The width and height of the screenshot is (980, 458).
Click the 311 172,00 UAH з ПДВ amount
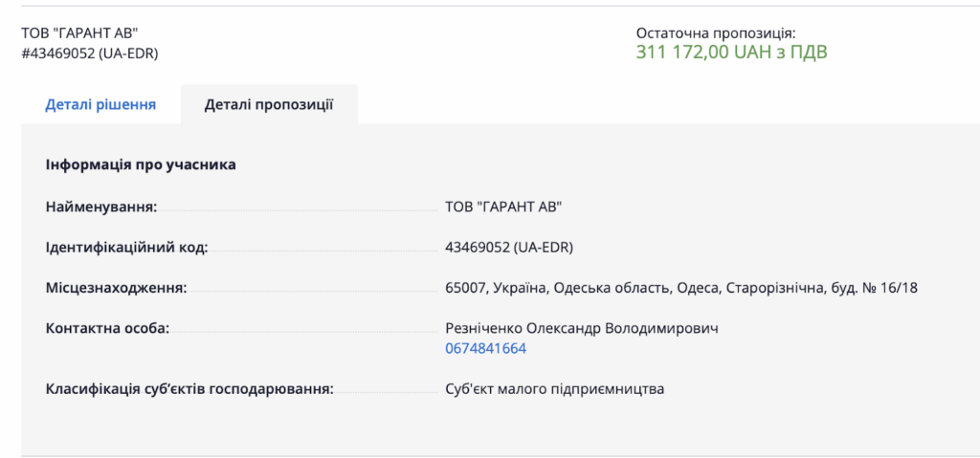(x=731, y=53)
